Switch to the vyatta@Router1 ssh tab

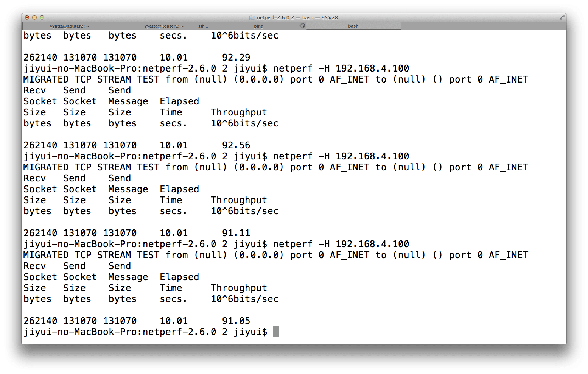[164, 26]
